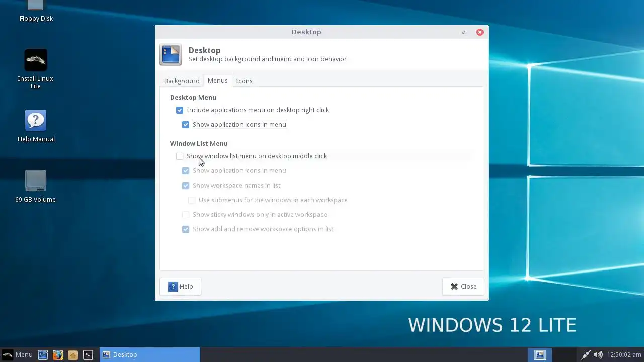Click the Help button
Viewport: 644px width, 362px height.
click(180, 286)
